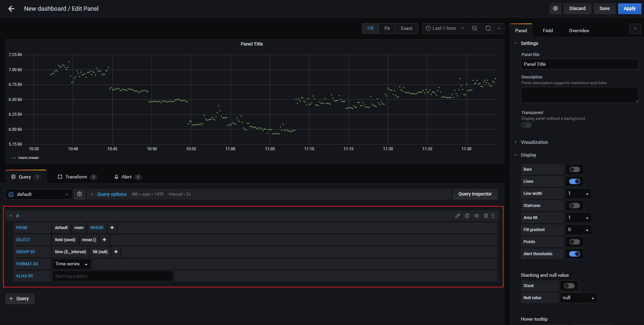Click the back arrow to leave Edit Panel
Screen dimensions: 644x325
[x=11, y=8]
